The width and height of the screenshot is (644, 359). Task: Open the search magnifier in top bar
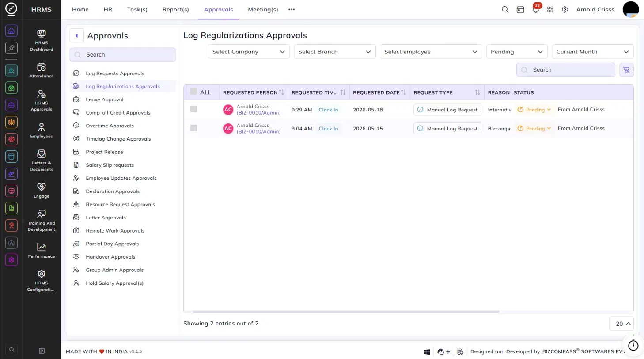coord(505,9)
